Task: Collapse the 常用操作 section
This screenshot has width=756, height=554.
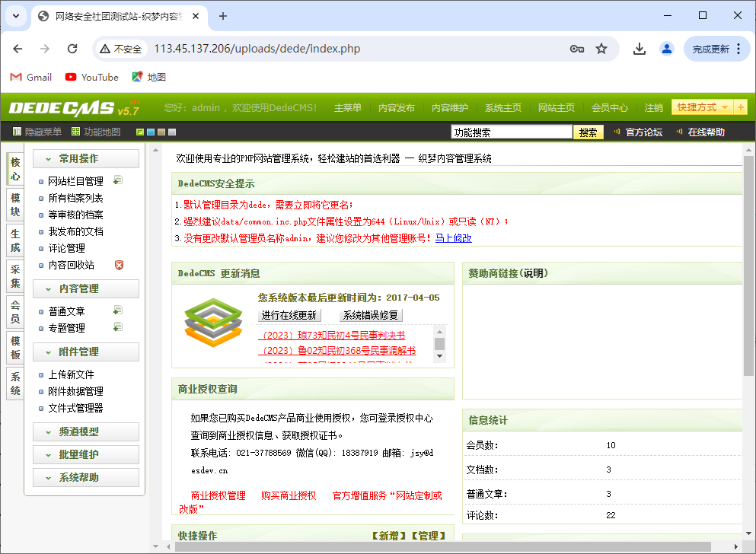Action: click(x=86, y=158)
